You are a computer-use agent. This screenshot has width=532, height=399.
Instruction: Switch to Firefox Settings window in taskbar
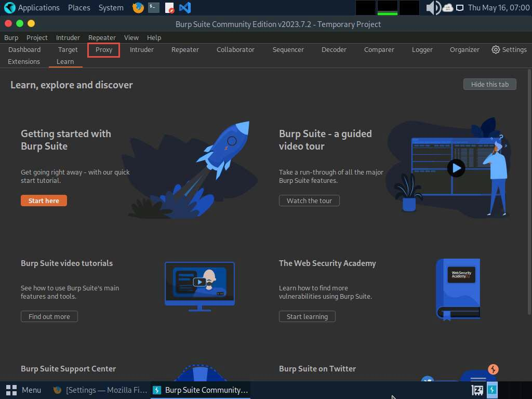(x=101, y=390)
